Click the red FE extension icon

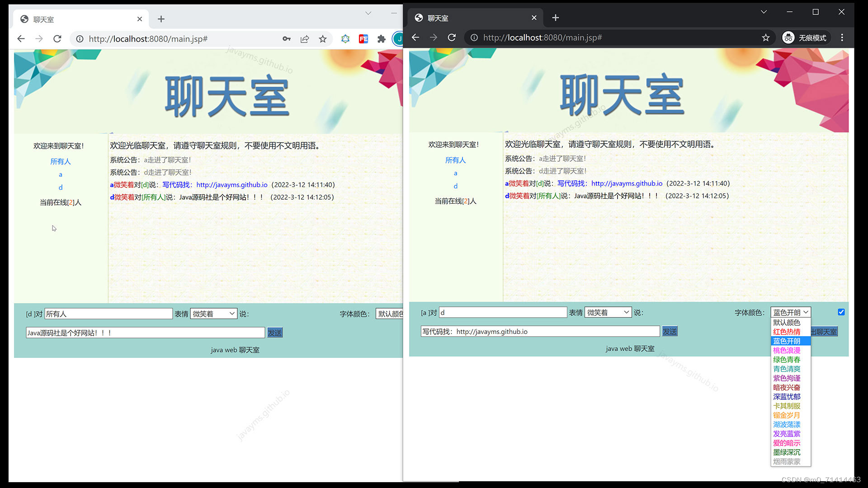tap(363, 39)
